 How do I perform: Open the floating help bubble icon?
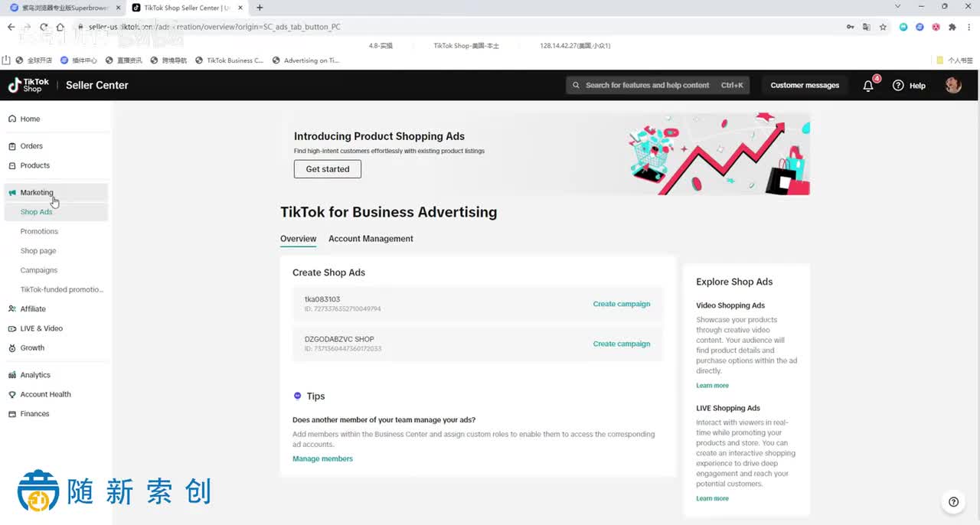click(953, 502)
